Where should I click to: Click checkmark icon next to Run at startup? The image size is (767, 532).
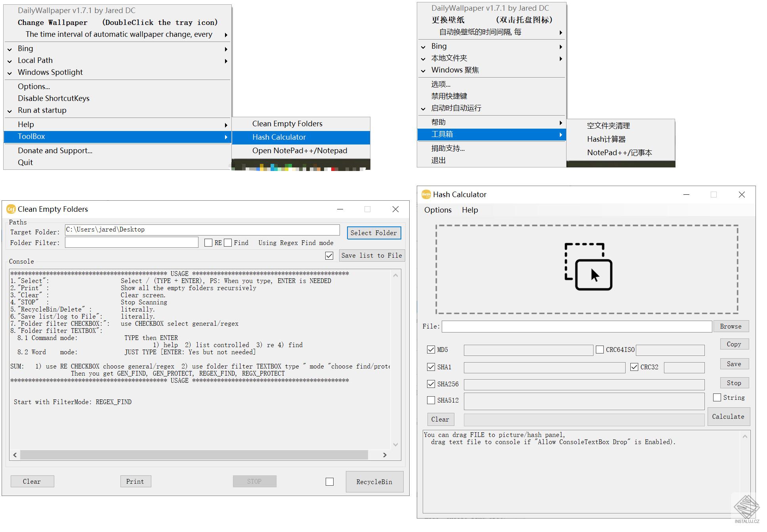(x=10, y=111)
